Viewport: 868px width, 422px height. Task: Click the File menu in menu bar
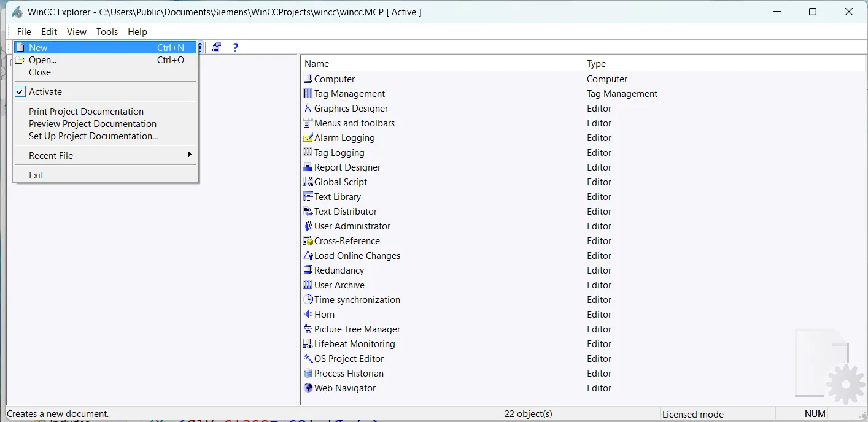click(24, 31)
